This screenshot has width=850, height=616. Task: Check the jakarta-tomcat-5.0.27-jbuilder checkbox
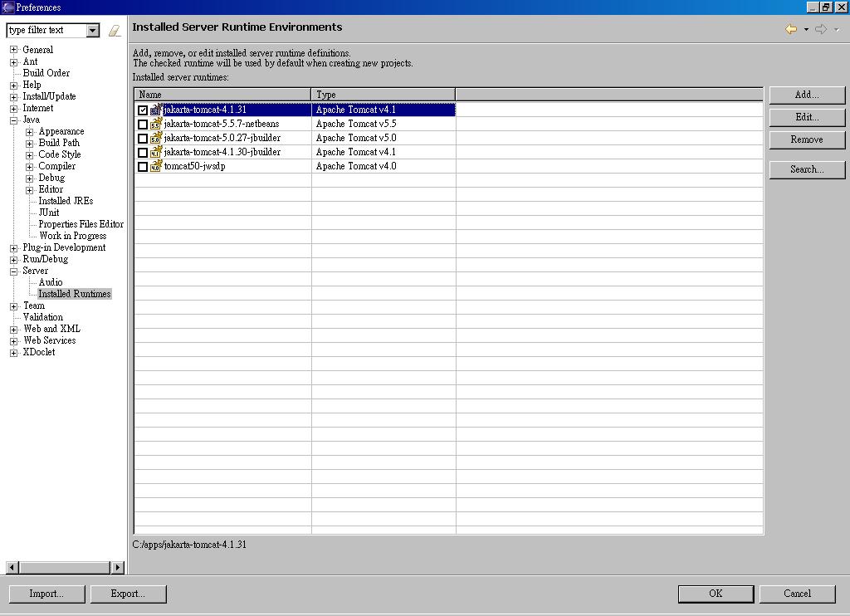coord(143,139)
